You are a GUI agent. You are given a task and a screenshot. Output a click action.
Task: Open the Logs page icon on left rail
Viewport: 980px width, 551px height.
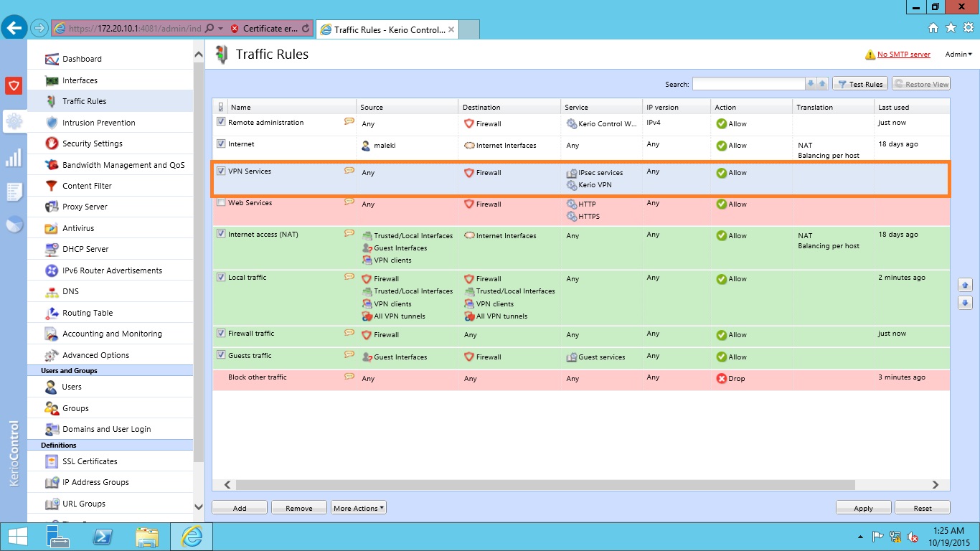click(x=14, y=192)
